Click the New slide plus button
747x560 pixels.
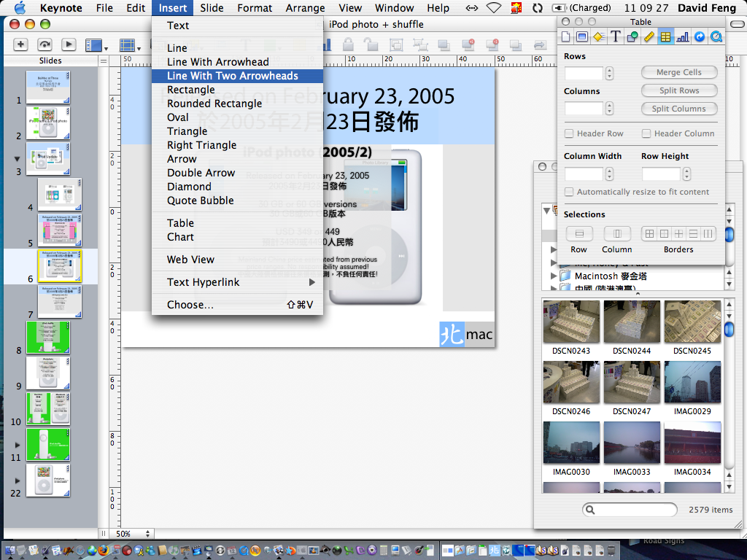[20, 44]
